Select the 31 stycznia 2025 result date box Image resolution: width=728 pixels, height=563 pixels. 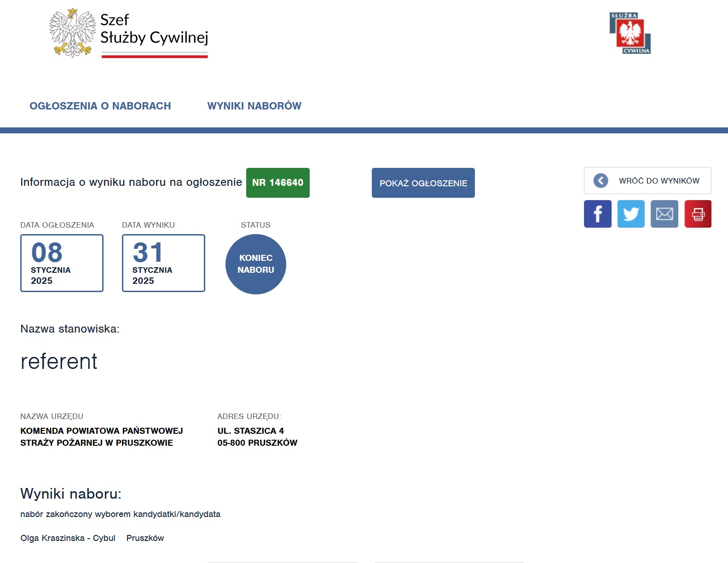coord(163,263)
